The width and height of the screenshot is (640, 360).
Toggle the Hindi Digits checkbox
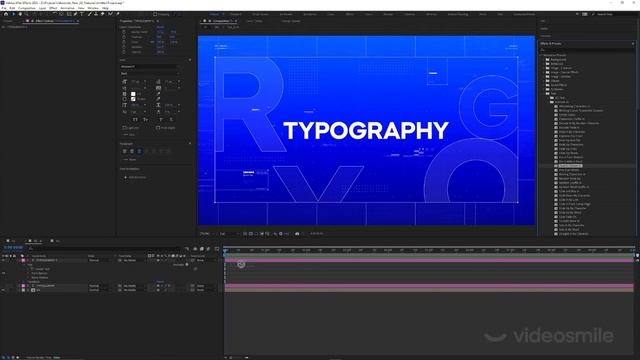click(158, 128)
